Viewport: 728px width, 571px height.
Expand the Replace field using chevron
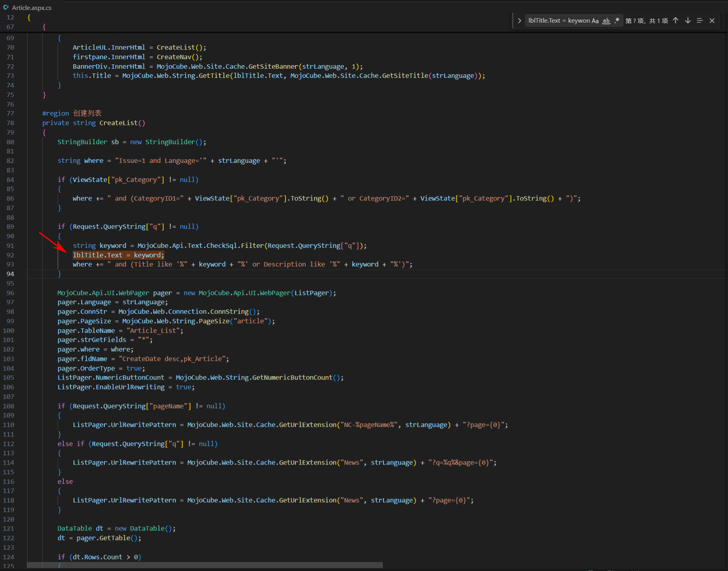point(519,21)
